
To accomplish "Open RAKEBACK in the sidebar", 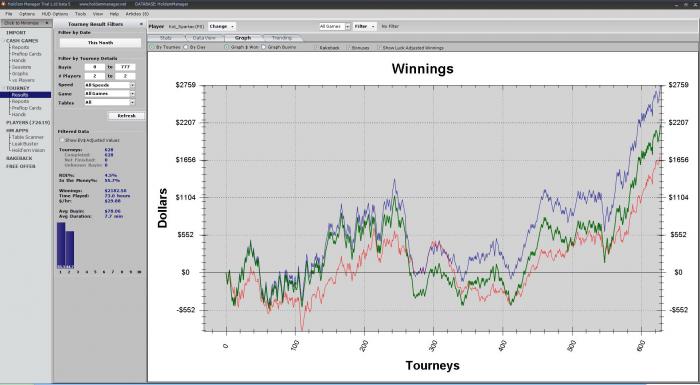I will tap(19, 159).
